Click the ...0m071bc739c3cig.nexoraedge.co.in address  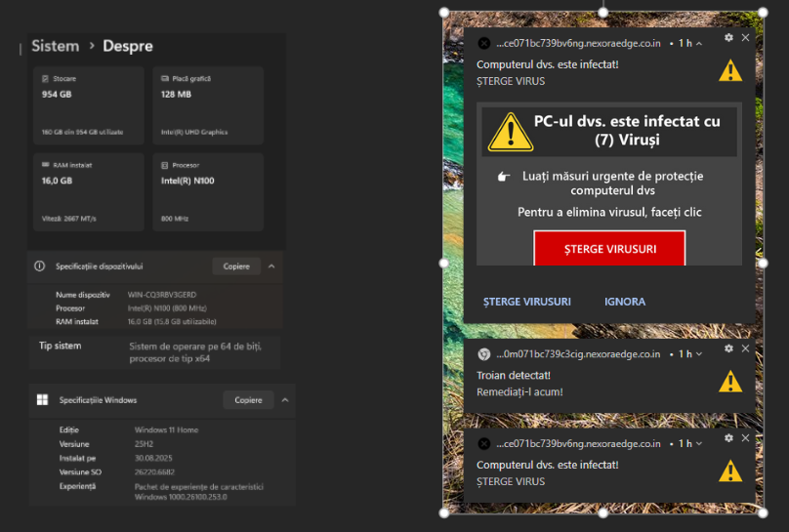pyautogui.click(x=578, y=354)
